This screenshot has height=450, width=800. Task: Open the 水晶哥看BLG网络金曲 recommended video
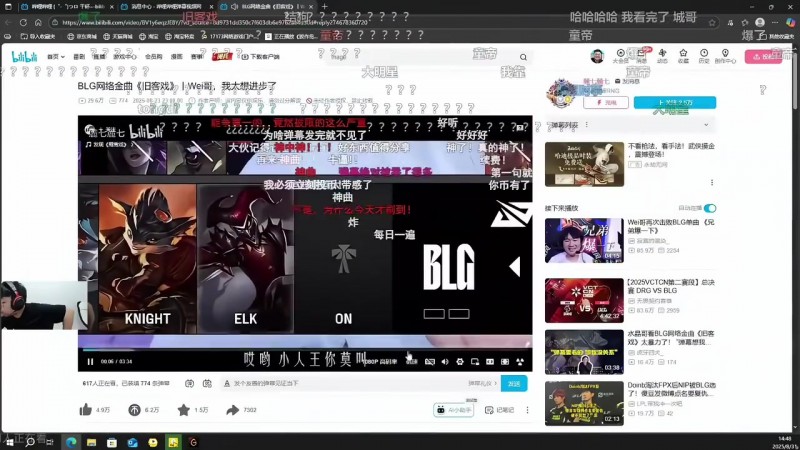tap(584, 352)
